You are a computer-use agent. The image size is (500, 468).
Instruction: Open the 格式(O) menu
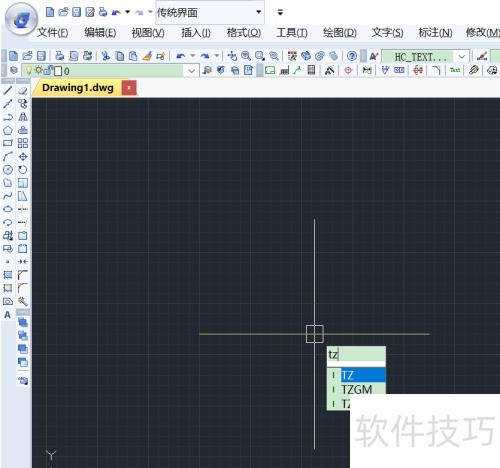(244, 33)
